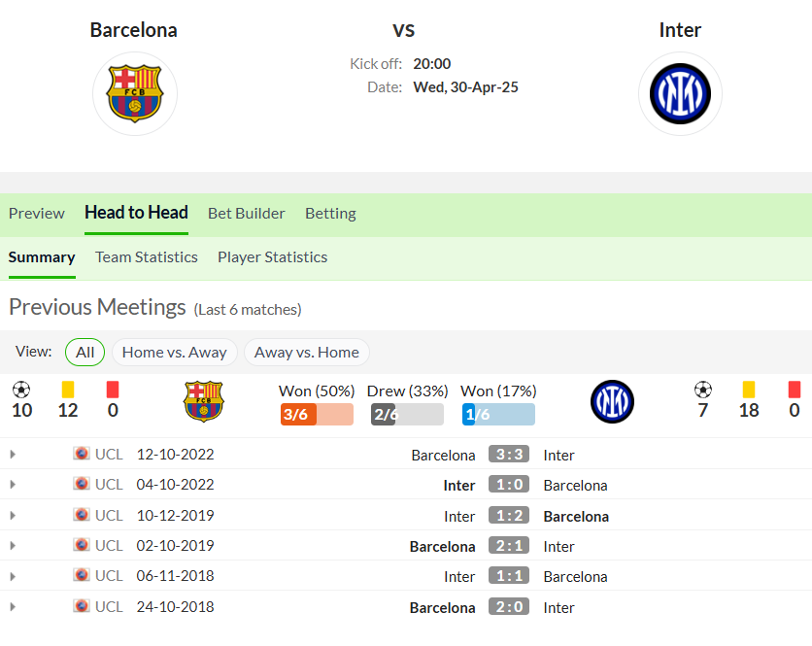Click the orange Won 3/6 progress bar
Image resolution: width=812 pixels, height=646 pixels.
click(x=317, y=415)
